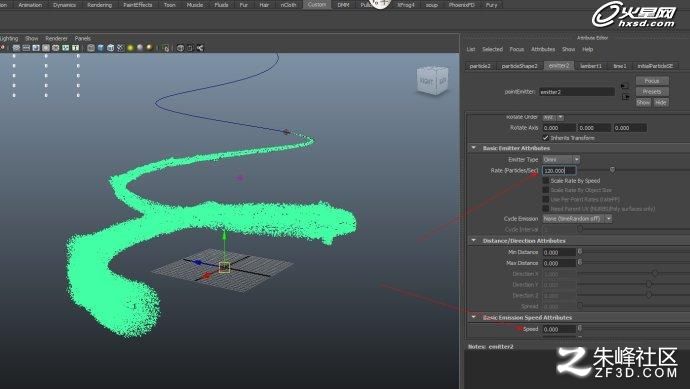Collapse Basic Emitter Attributes section
Screen dimensions: 690x389
tap(474, 148)
